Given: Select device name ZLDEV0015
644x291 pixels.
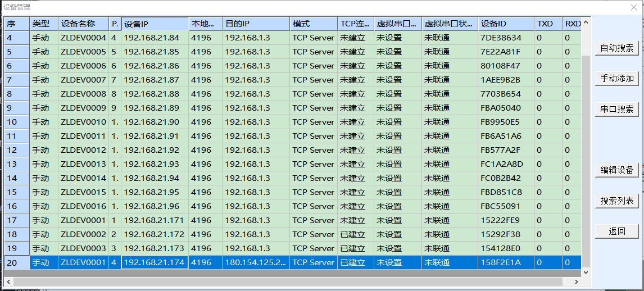Looking at the screenshot, I should tap(83, 192).
